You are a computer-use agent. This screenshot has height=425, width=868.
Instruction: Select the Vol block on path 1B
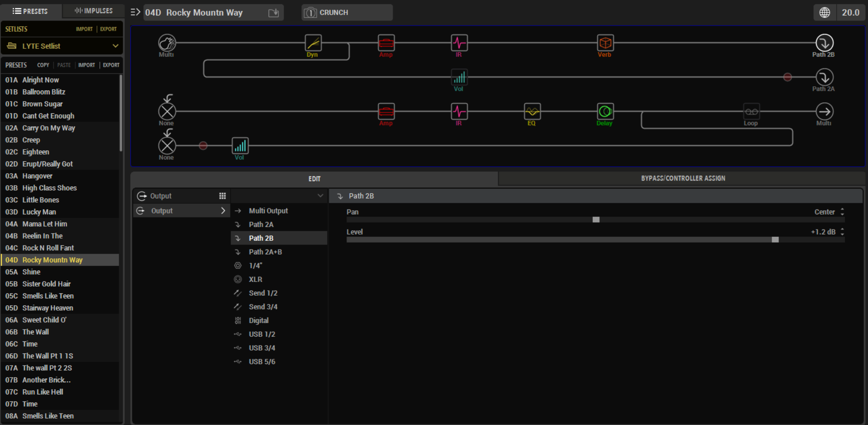pyautogui.click(x=459, y=77)
